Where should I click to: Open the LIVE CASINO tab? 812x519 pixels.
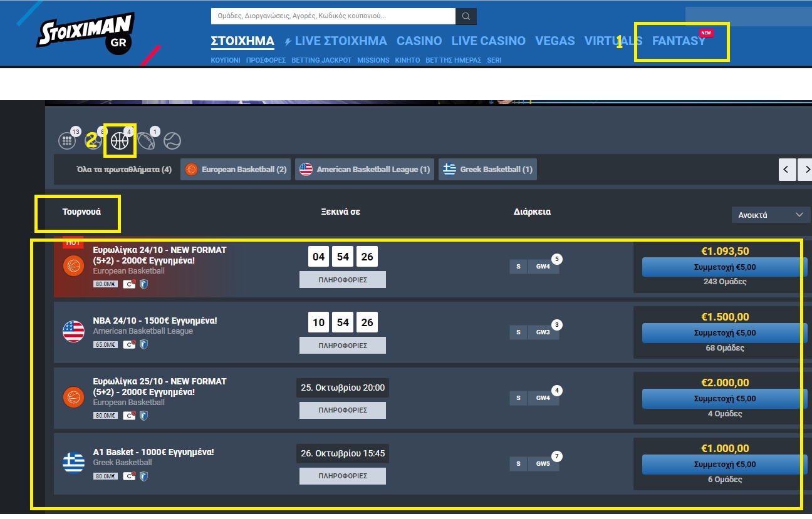[x=488, y=41]
